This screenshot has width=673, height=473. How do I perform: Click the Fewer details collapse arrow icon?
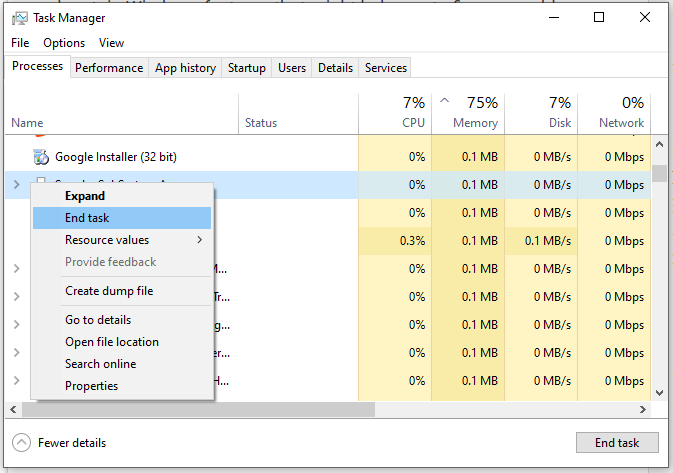point(21,443)
